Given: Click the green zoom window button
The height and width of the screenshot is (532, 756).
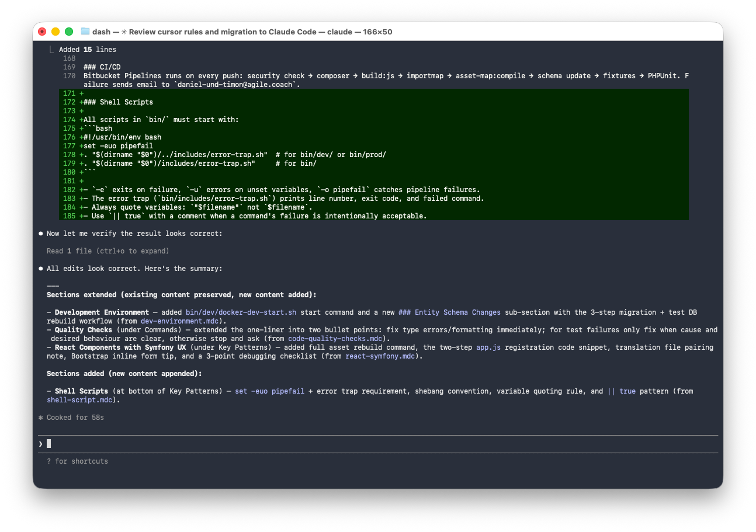Looking at the screenshot, I should click(x=69, y=32).
